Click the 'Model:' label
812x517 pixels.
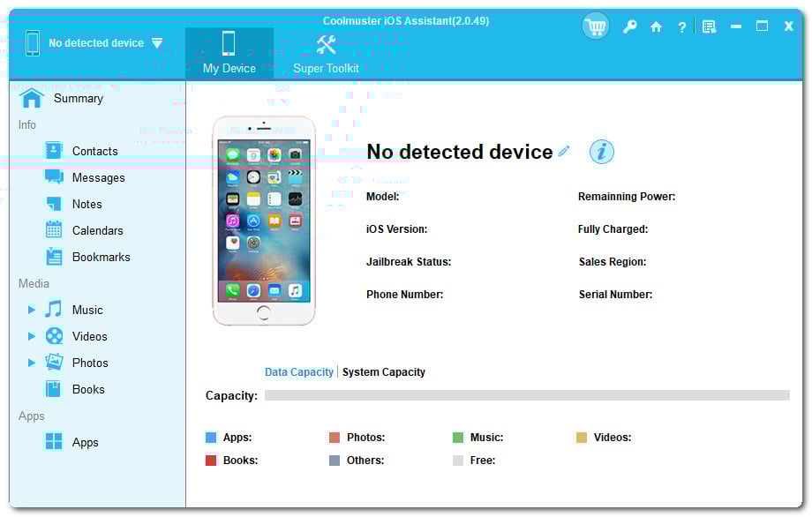pyautogui.click(x=383, y=197)
